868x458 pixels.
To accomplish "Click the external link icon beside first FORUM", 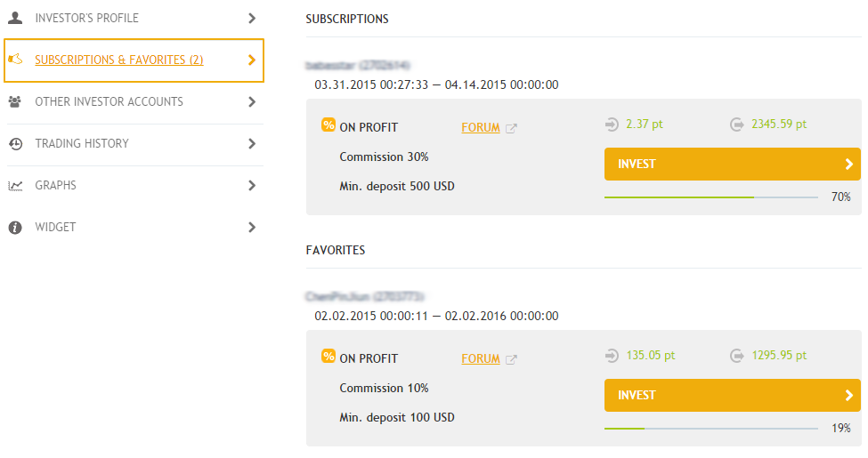I will tap(511, 128).
